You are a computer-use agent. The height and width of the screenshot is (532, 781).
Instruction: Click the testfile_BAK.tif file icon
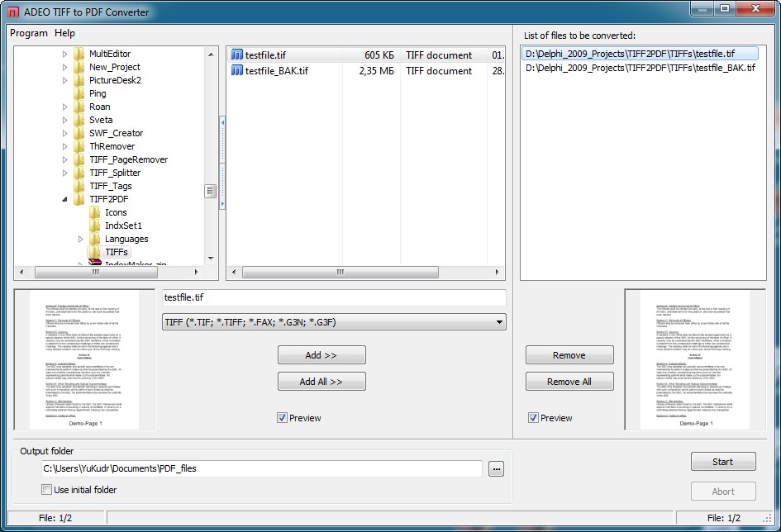[237, 71]
